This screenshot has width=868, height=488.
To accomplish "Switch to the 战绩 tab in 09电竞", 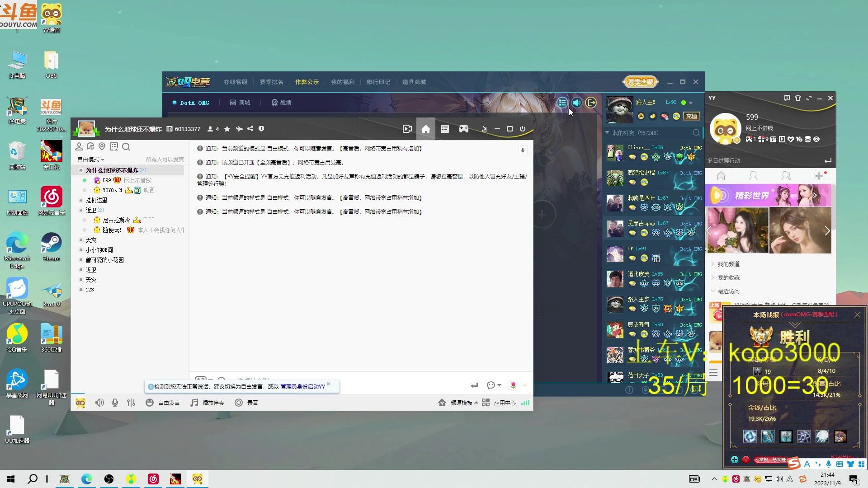I will [281, 103].
